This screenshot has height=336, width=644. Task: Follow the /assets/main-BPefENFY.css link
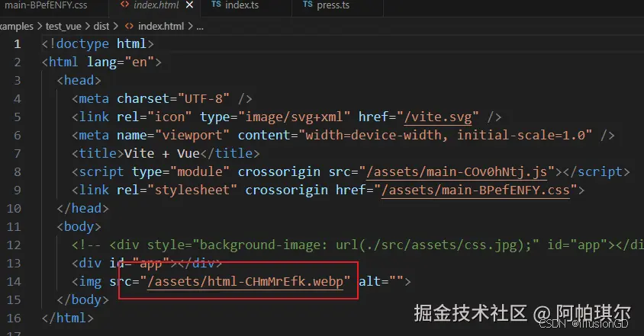475,190
